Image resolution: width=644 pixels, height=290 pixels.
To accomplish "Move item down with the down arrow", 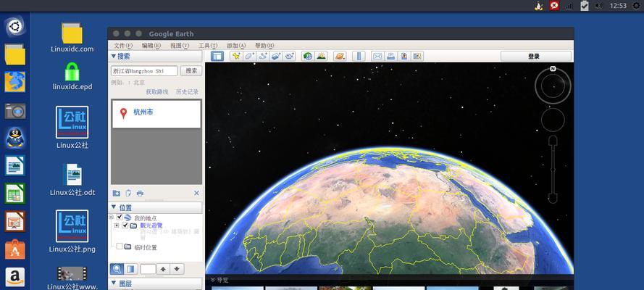I will click(177, 269).
